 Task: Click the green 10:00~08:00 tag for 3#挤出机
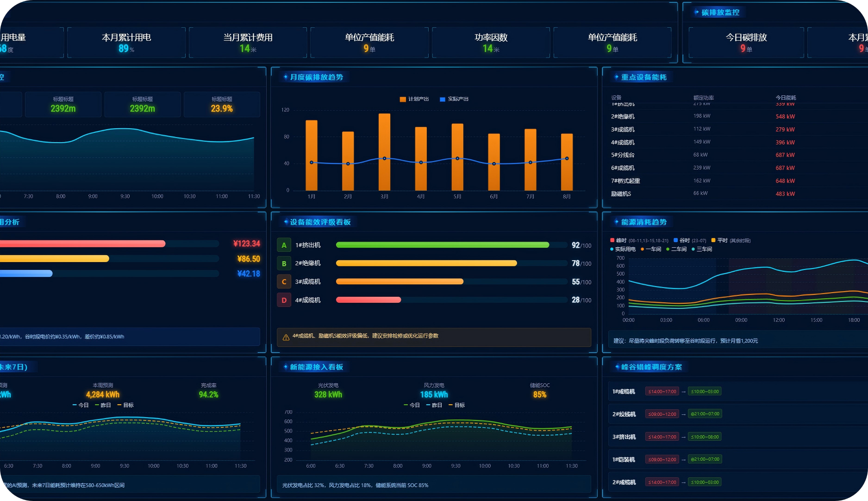[x=705, y=437]
